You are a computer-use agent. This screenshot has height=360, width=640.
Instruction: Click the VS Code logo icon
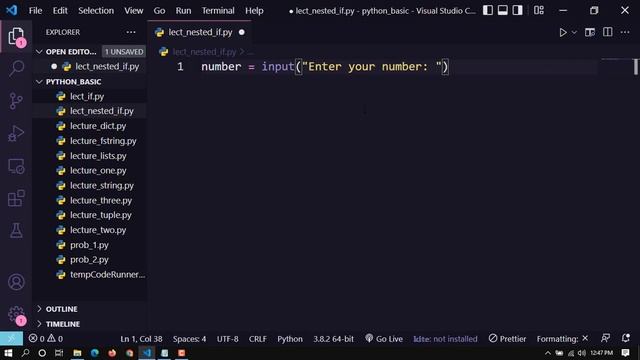(x=11, y=10)
